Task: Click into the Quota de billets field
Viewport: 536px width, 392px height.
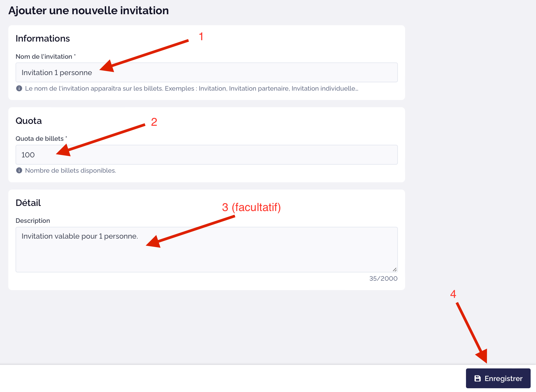Action: pyautogui.click(x=207, y=155)
